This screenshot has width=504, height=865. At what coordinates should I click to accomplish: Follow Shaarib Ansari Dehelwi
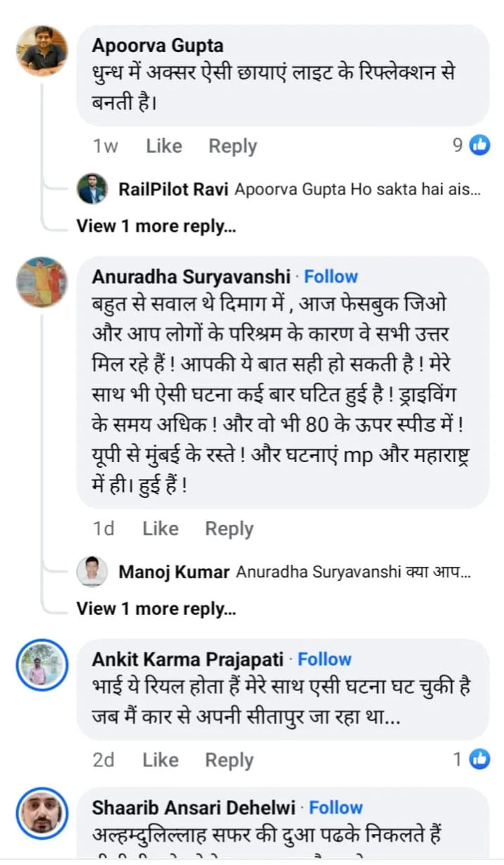(336, 807)
